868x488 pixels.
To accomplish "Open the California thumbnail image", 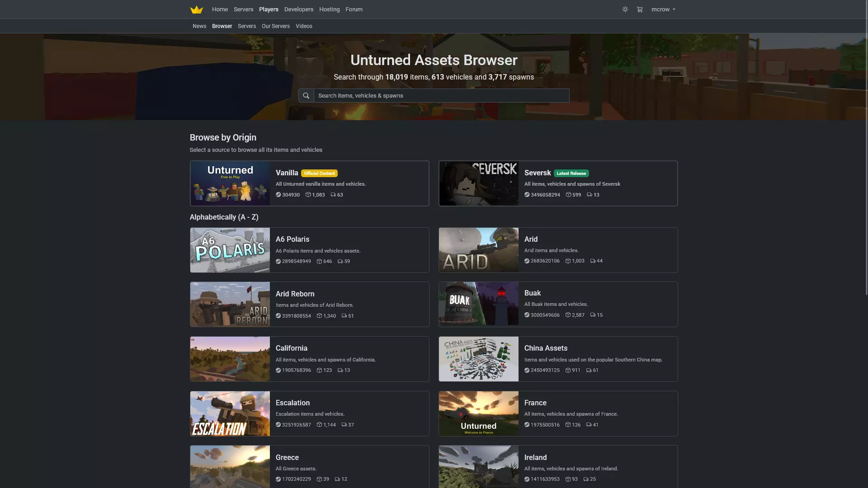I will click(x=230, y=359).
